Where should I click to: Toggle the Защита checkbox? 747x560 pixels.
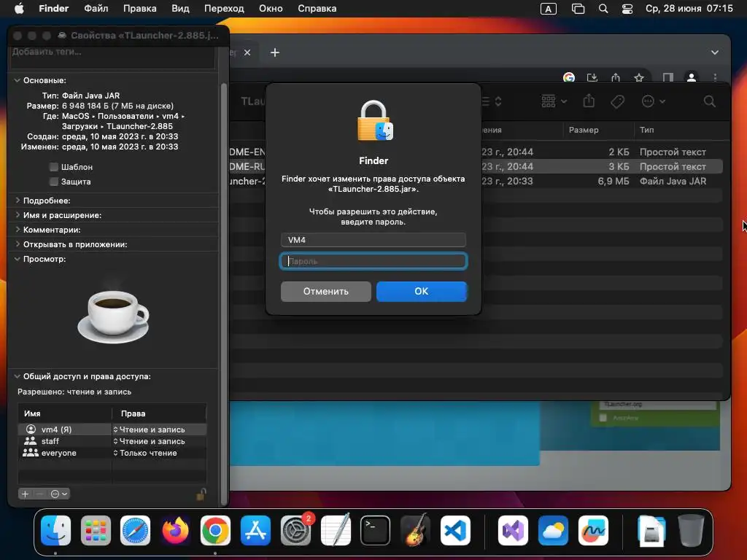pos(54,182)
